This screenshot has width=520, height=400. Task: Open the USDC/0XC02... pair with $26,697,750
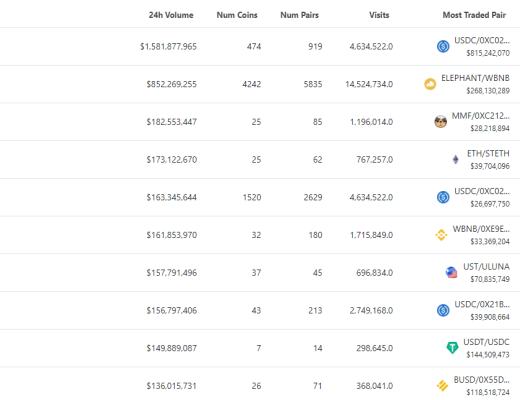[482, 191]
